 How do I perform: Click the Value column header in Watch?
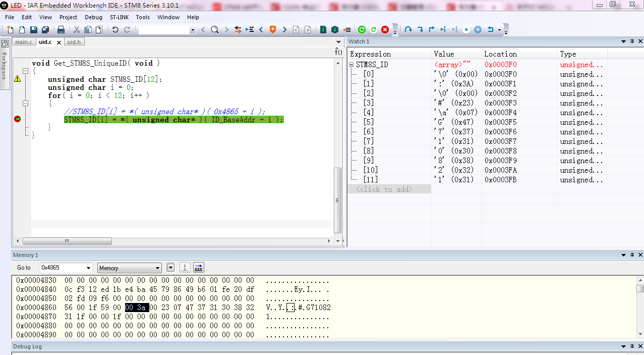pyautogui.click(x=456, y=54)
